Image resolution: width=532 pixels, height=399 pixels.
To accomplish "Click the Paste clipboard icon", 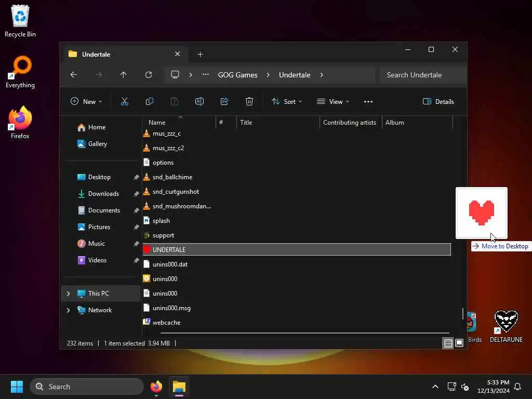I will [x=175, y=101].
